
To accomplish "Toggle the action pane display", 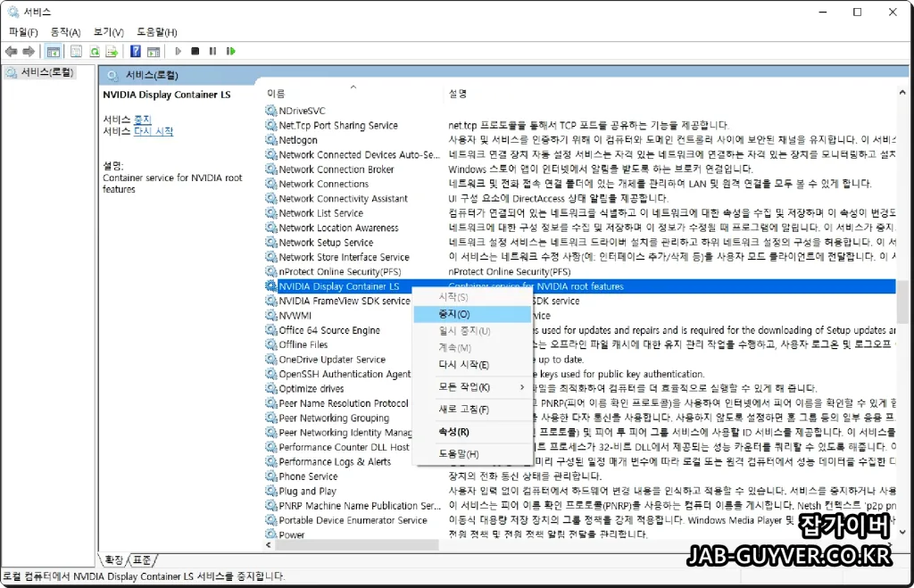I will coord(153,51).
